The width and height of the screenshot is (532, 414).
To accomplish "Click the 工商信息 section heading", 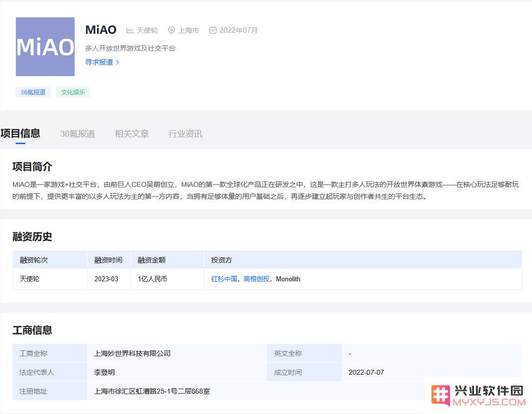I will (32, 330).
